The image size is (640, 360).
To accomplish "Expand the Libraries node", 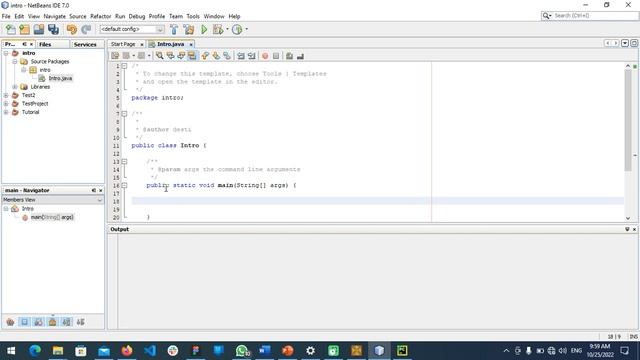I will (x=15, y=87).
